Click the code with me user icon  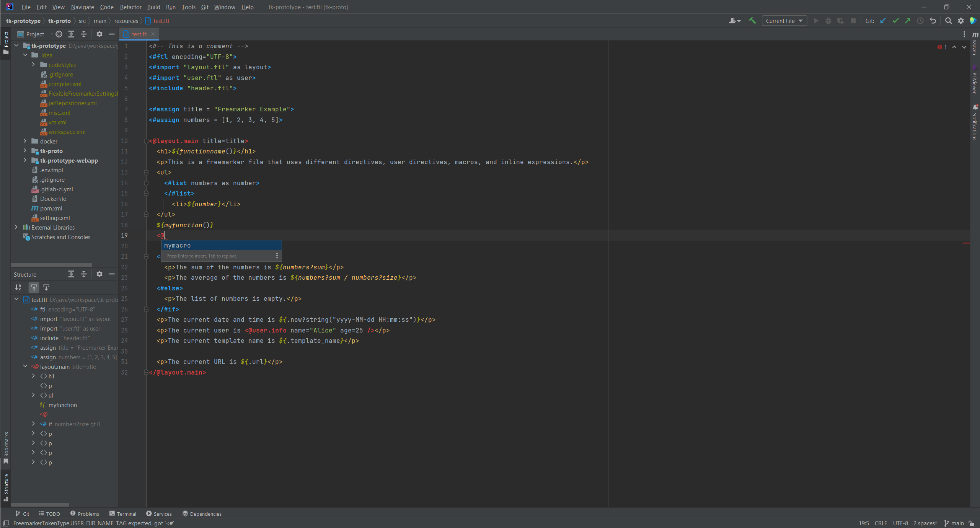[734, 21]
